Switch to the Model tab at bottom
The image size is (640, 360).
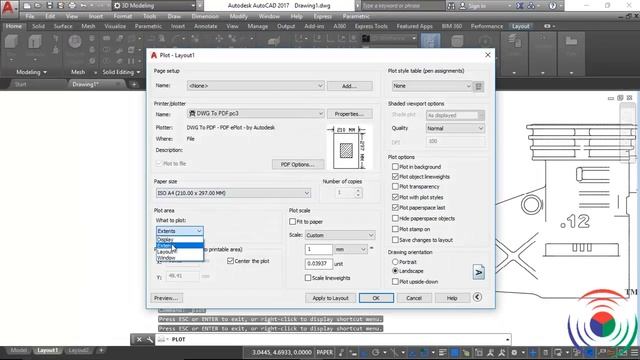coord(18,350)
